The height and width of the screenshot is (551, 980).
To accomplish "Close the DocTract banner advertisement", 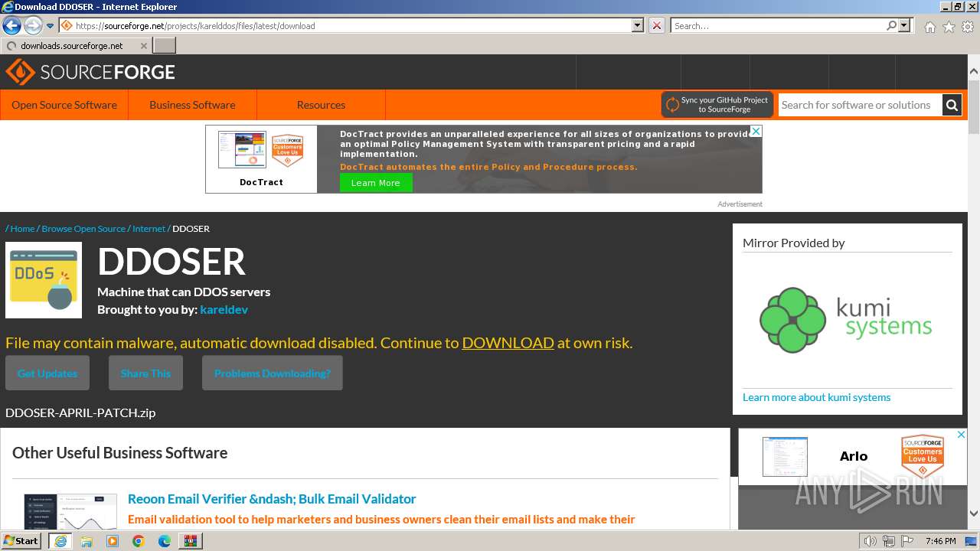I will coord(756,131).
